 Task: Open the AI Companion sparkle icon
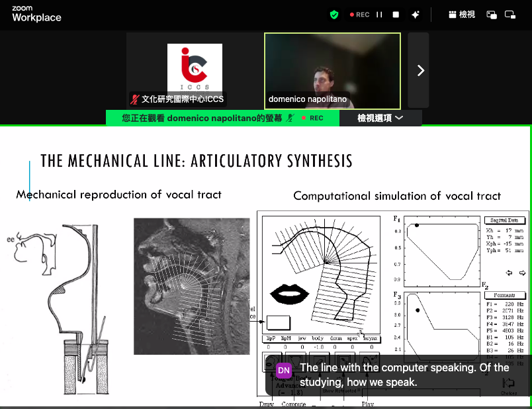[x=416, y=15]
